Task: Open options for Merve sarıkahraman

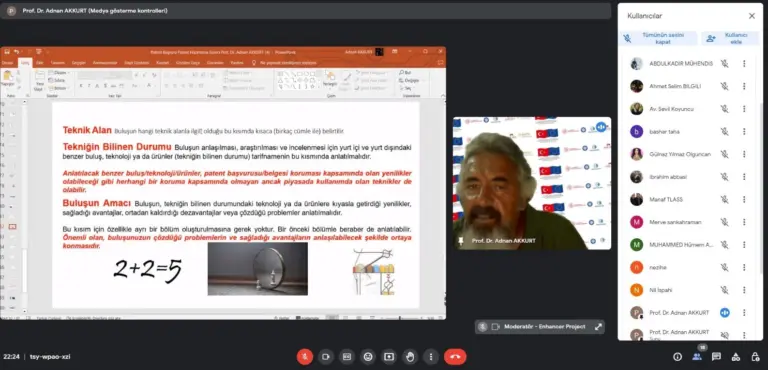Action: click(744, 222)
